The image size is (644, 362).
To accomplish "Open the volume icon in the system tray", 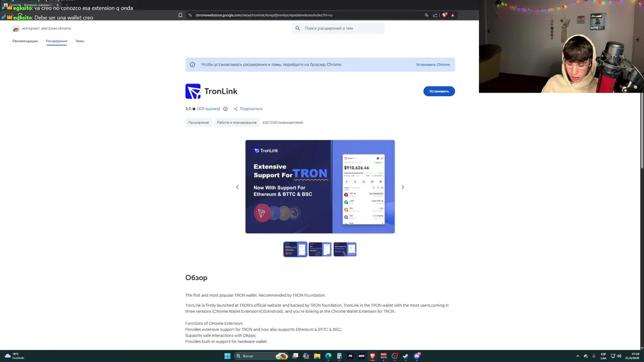I will (x=619, y=356).
